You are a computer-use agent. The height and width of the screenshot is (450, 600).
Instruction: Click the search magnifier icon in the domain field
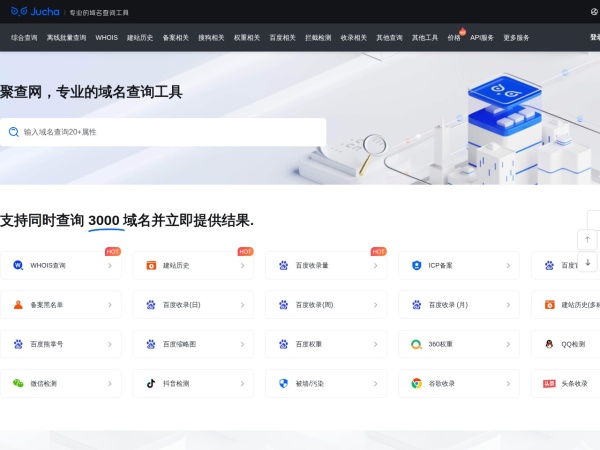tap(14, 132)
